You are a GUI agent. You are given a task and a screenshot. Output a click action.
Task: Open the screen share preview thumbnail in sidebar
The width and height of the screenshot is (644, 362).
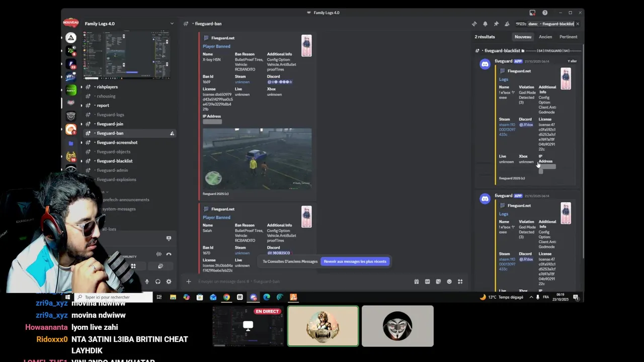126,55
